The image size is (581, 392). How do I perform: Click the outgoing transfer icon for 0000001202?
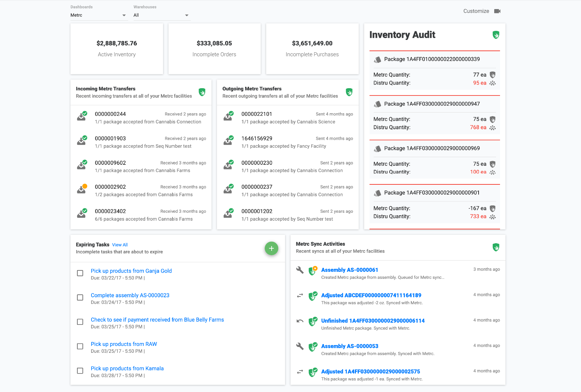point(228,213)
